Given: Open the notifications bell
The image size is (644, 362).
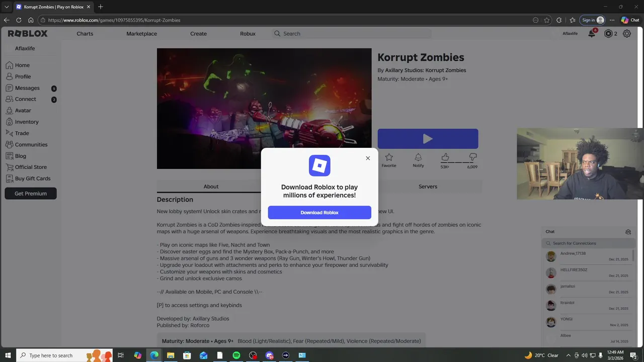Looking at the screenshot, I should tap(592, 34).
